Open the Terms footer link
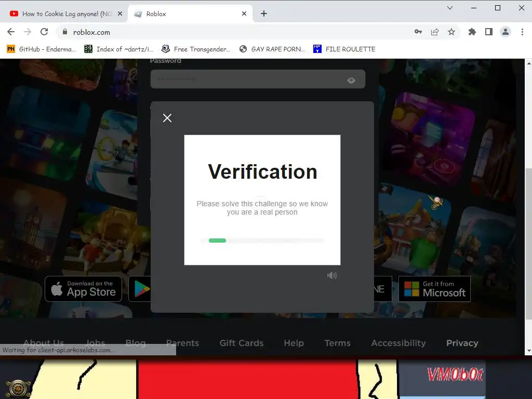The height and width of the screenshot is (399, 532). click(x=338, y=343)
